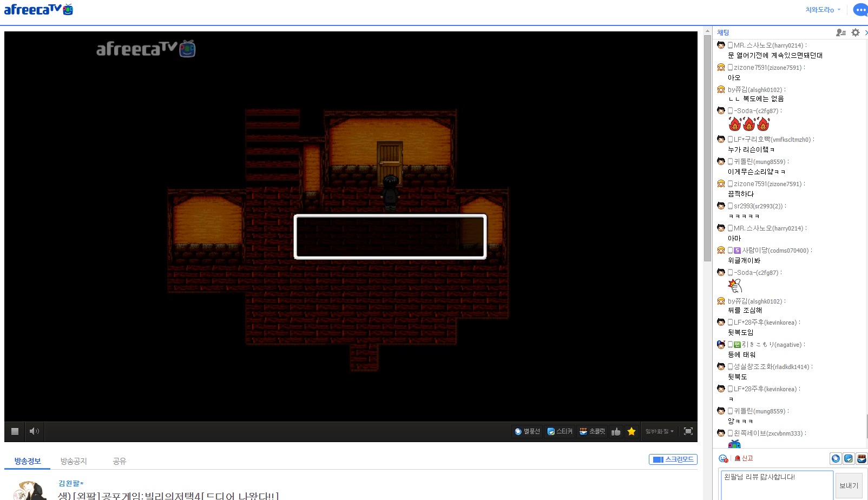Click user name zizone7591 above '아오'
Image resolution: width=868 pixels, height=500 pixels.
[768, 68]
